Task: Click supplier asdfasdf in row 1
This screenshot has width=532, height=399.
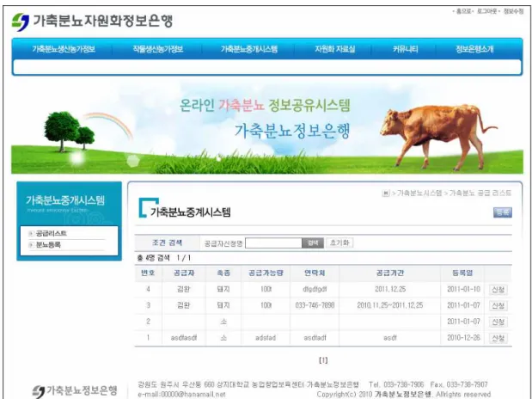Action: click(x=184, y=338)
